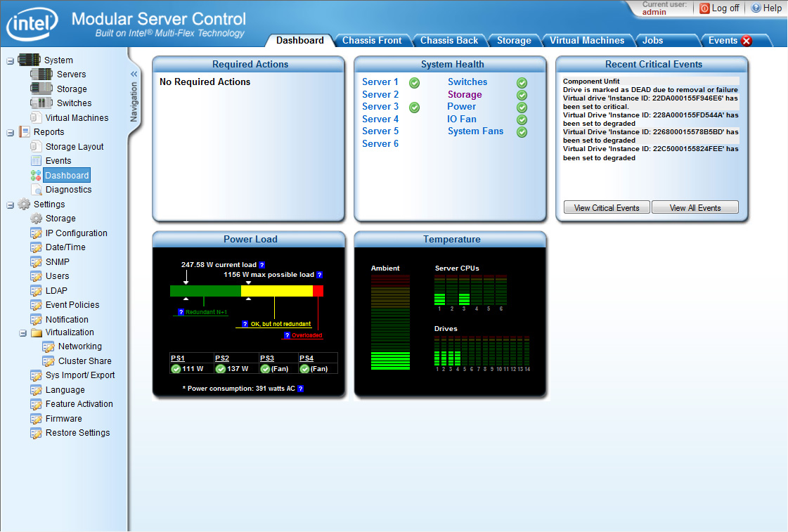
Task: Click help icon beside max possible load
Action: pos(320,275)
